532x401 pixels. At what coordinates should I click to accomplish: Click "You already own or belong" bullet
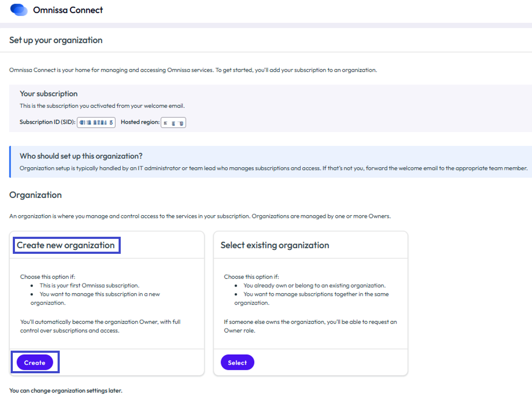coord(314,285)
